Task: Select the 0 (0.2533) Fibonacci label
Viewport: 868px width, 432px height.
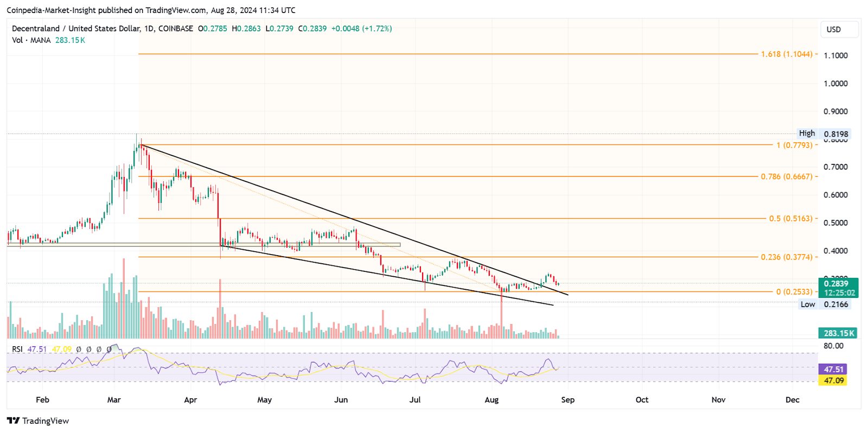Action: pos(794,292)
